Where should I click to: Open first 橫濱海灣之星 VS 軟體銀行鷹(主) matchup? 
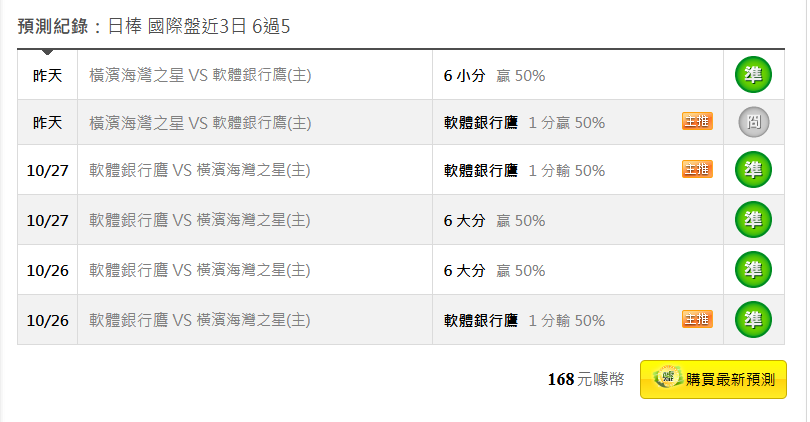tap(200, 75)
